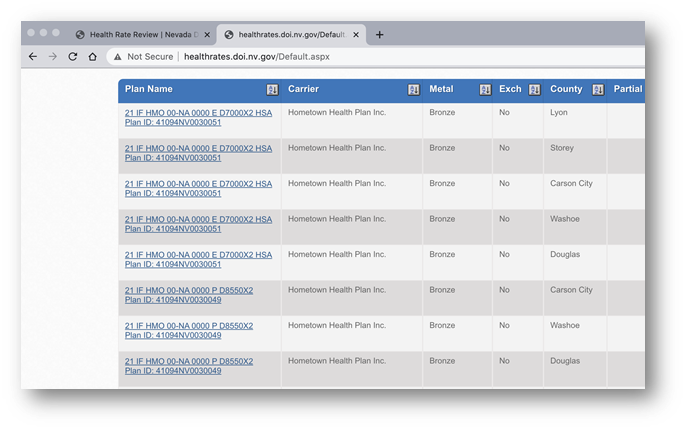
Task: Click the Plan Name column sort icon
Action: [x=272, y=90]
